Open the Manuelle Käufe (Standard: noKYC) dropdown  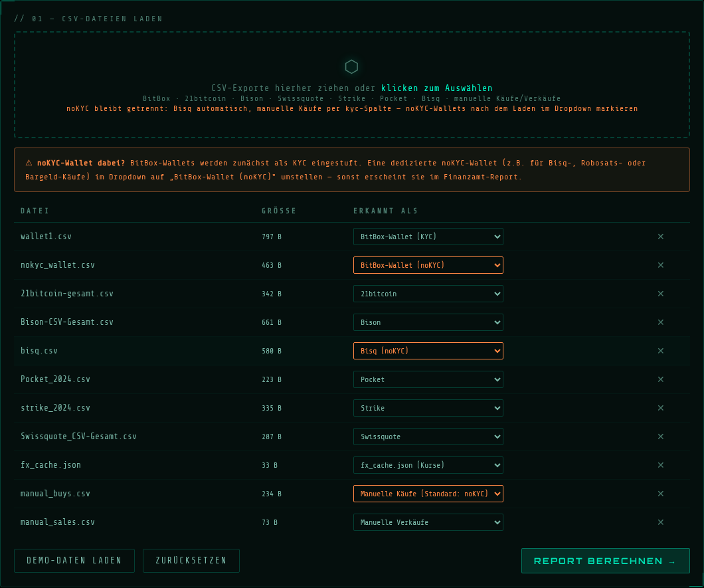coord(428,494)
